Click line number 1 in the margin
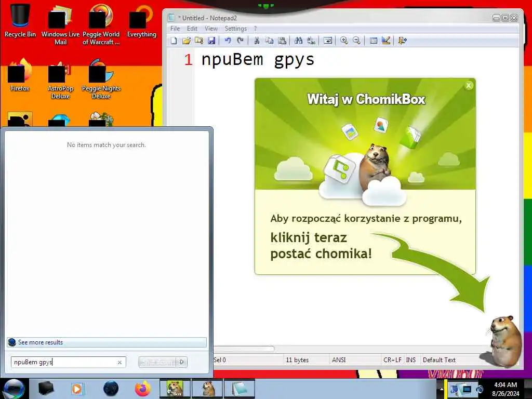 coord(188,60)
